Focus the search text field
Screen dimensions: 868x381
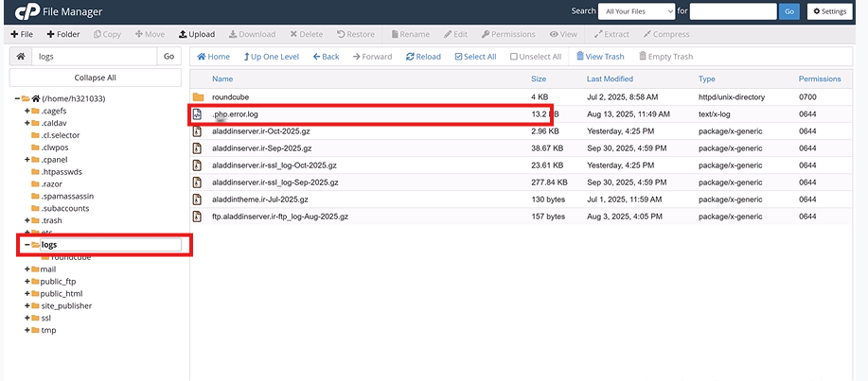pyautogui.click(x=733, y=11)
